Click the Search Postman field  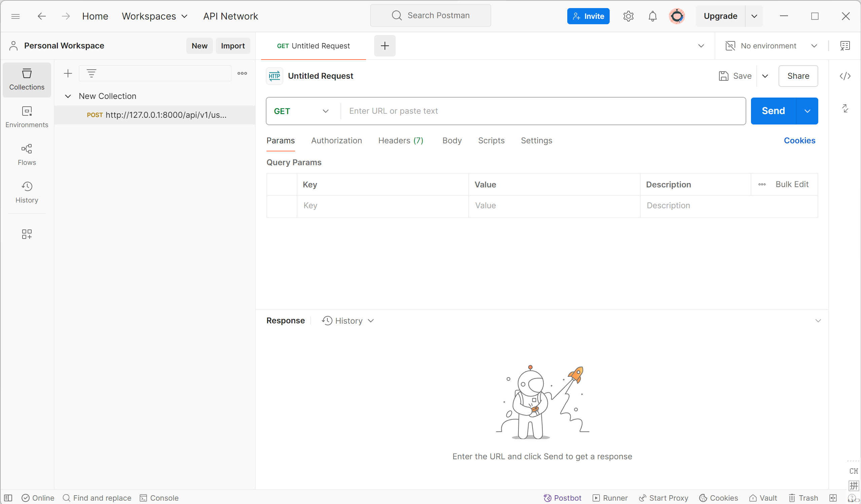coord(431,15)
